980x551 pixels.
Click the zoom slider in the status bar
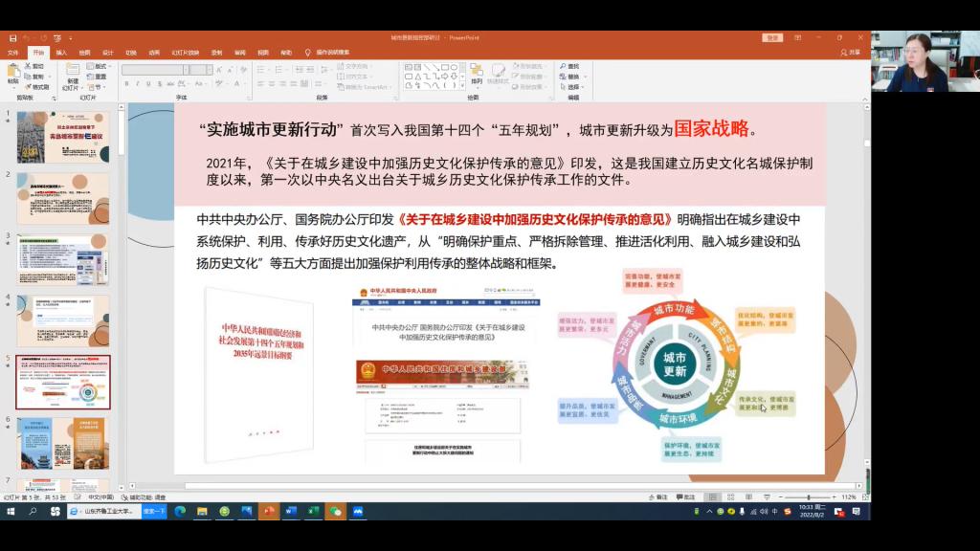tap(809, 497)
